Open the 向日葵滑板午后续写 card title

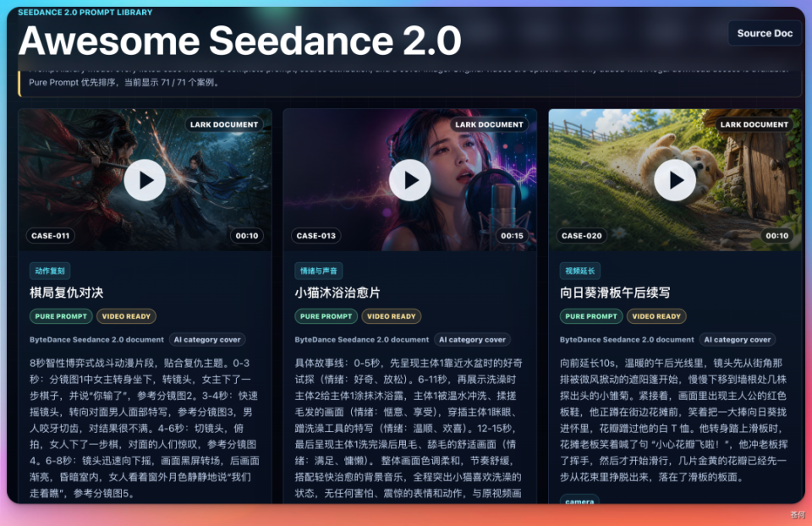[615, 293]
